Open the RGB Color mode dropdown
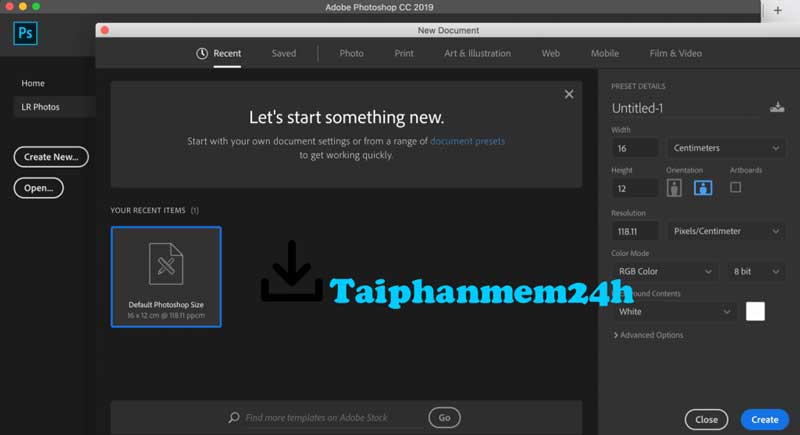The width and height of the screenshot is (800, 435). [x=664, y=271]
